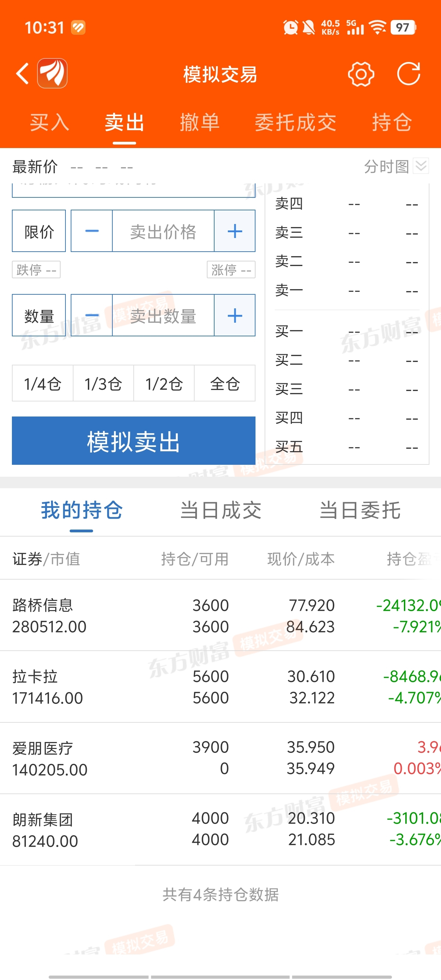This screenshot has height=980, width=441.
Task: Select 当日委托 tab
Action: click(x=360, y=510)
